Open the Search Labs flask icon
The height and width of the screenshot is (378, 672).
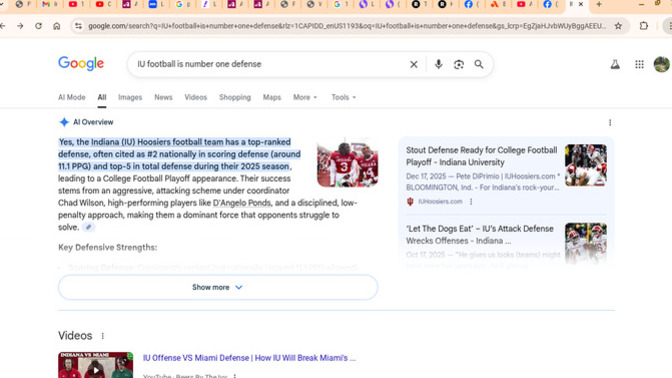[615, 64]
